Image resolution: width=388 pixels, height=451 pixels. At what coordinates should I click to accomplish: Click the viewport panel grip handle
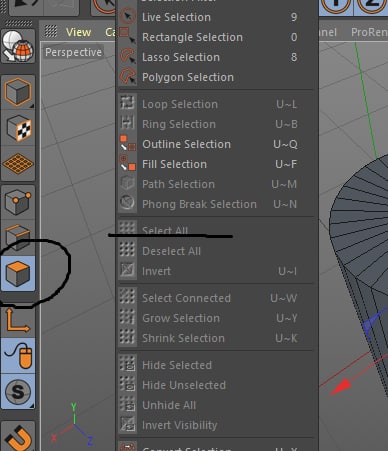[51, 31]
